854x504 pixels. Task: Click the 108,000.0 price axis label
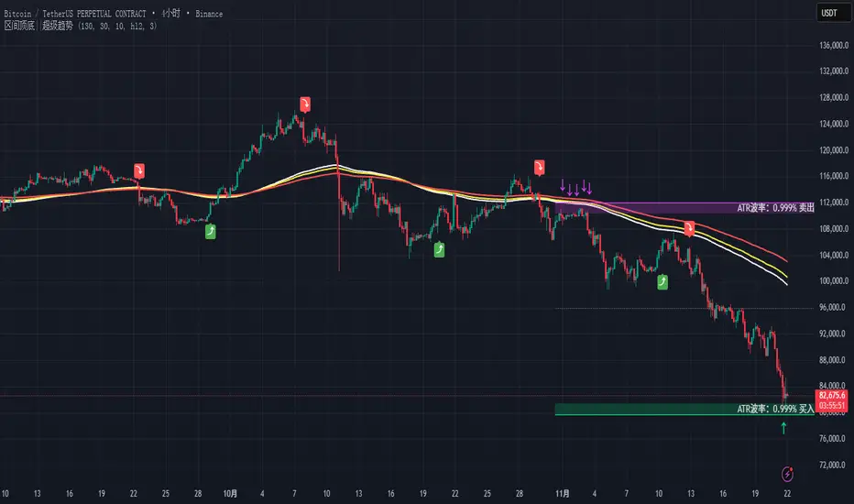click(834, 229)
